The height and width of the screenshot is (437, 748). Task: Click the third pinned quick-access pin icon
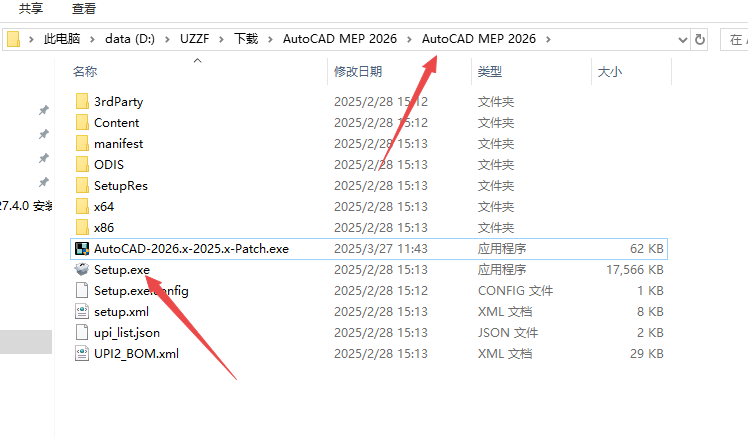point(43,158)
